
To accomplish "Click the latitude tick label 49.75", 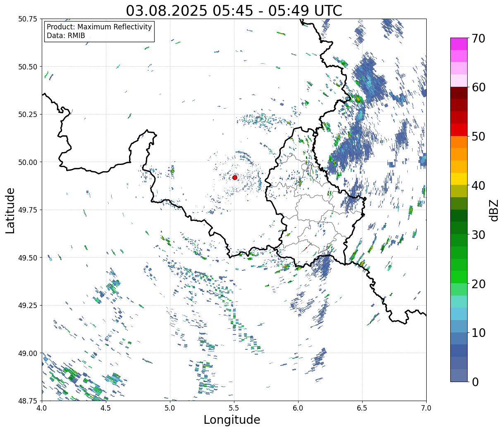I will tap(28, 210).
